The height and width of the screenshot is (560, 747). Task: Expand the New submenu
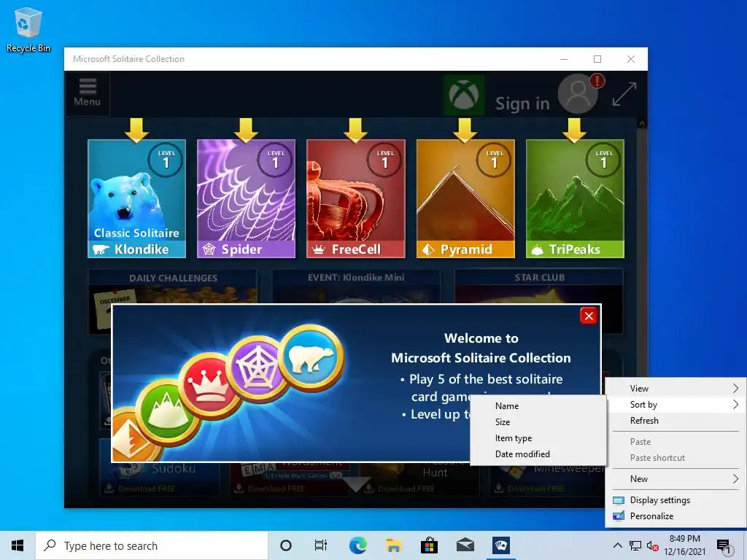[676, 479]
